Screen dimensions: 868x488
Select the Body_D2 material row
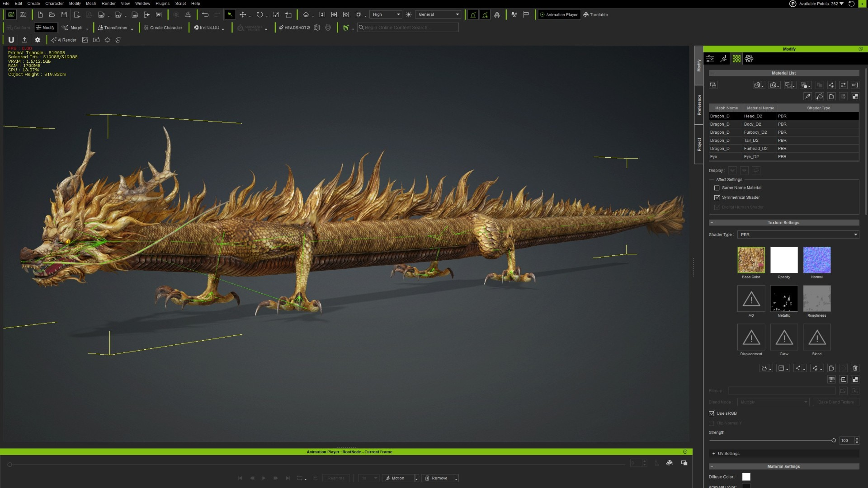click(x=784, y=124)
